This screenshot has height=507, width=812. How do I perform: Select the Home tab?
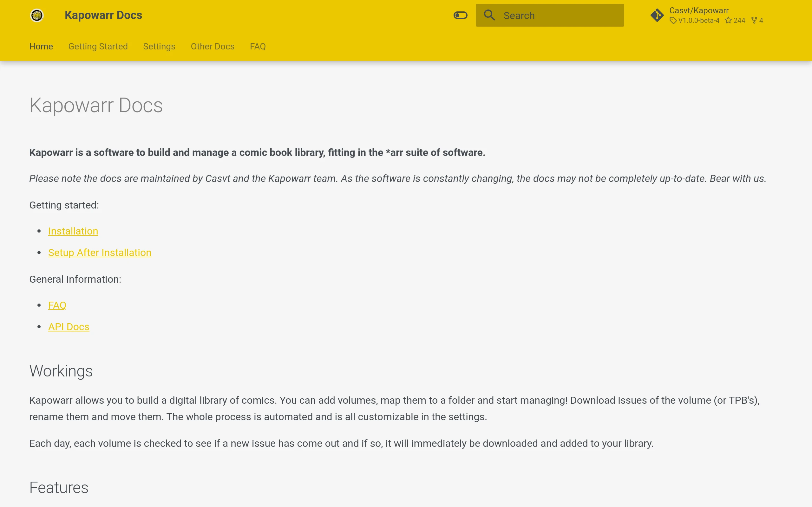[x=41, y=47]
